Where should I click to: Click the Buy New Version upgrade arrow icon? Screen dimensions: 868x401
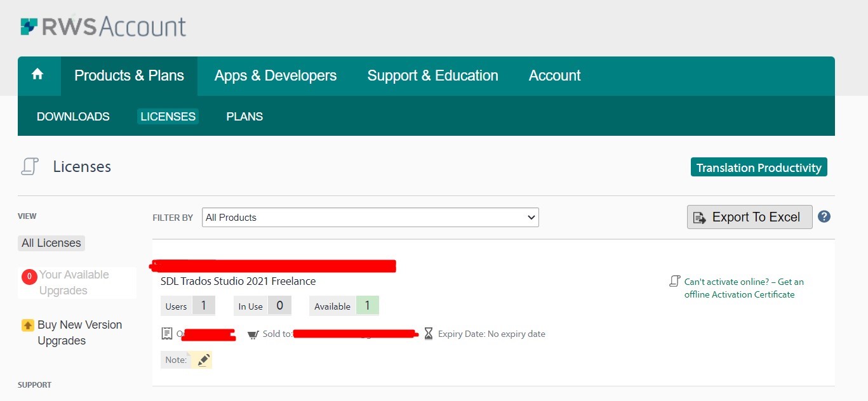pos(28,325)
